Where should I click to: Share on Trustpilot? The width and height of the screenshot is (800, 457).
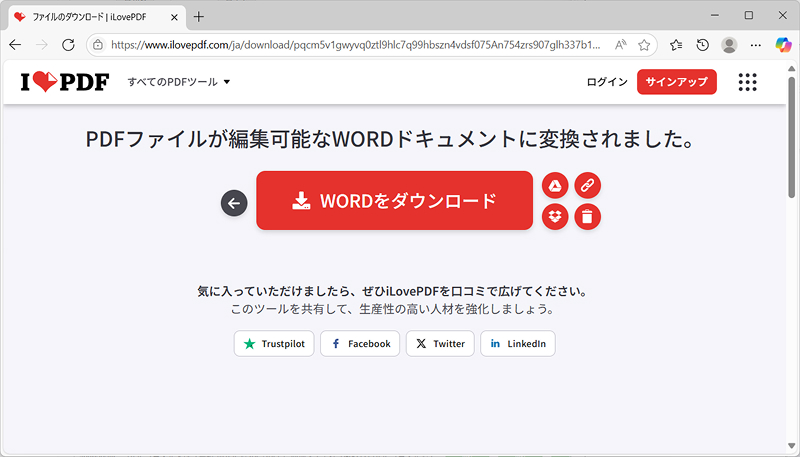[274, 344]
